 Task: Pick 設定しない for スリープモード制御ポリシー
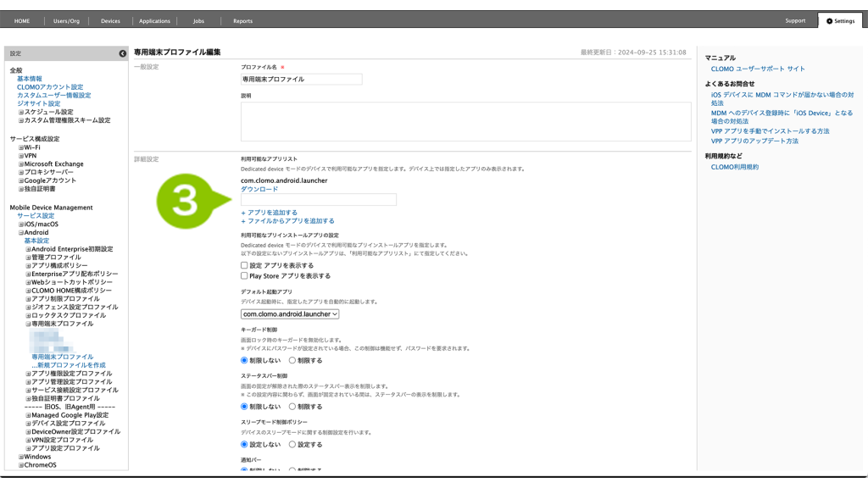pos(244,444)
